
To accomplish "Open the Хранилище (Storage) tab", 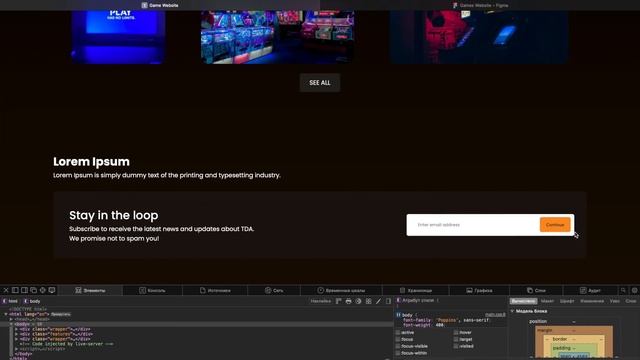I will click(x=416, y=290).
